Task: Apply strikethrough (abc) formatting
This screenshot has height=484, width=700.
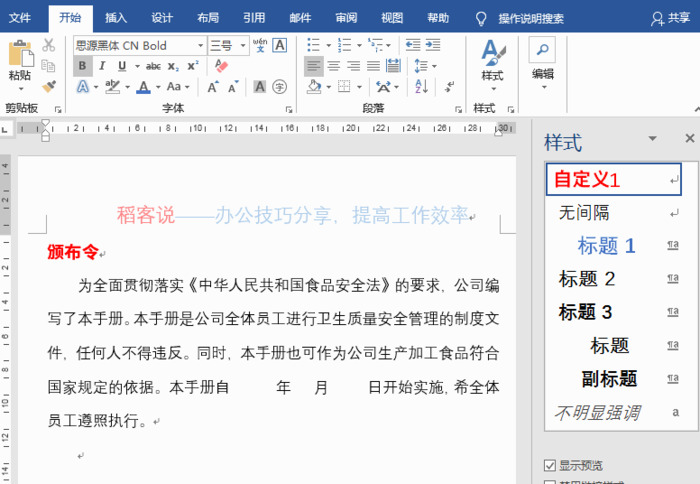Action: point(153,67)
